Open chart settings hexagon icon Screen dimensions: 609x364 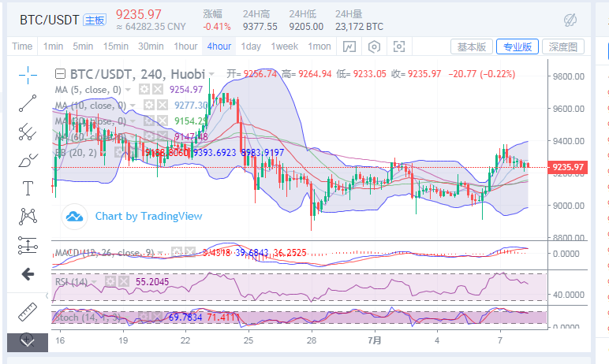(x=374, y=47)
